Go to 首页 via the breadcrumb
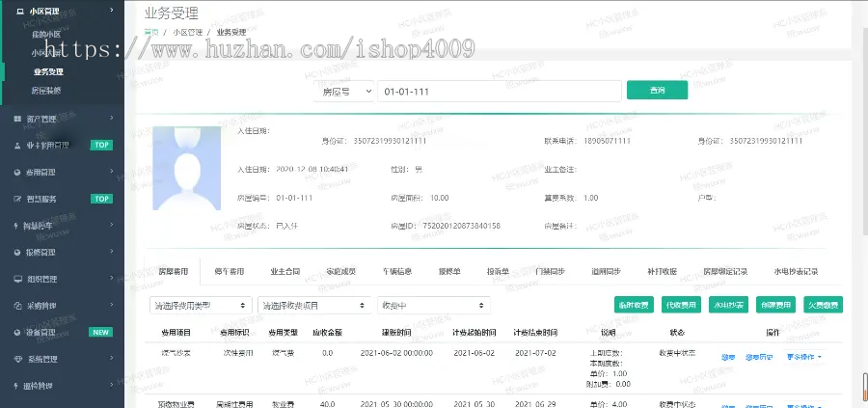The height and width of the screenshot is (408, 868). [151, 32]
